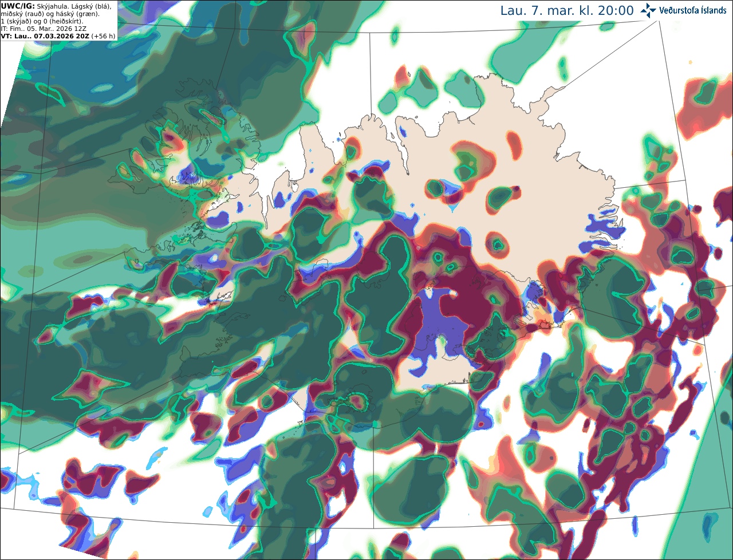Click the Veðurstofa Íslands star logo icon
This screenshot has height=560, width=733.
[648, 10]
